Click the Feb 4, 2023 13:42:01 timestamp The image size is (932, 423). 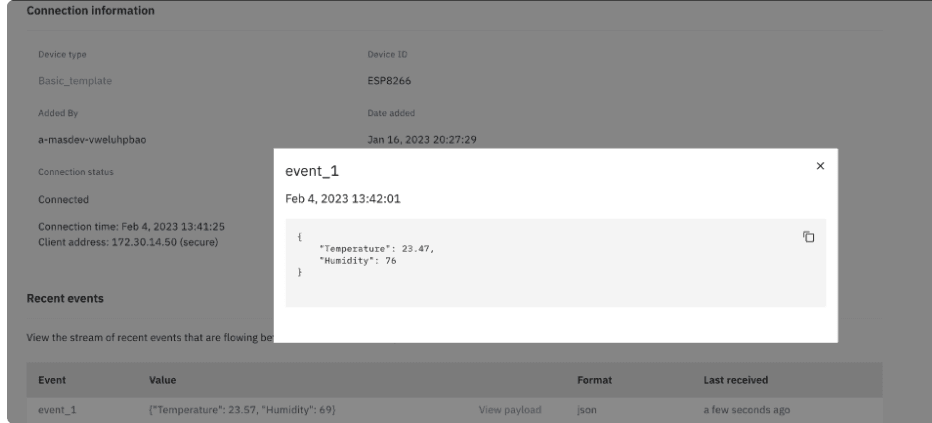pyautogui.click(x=343, y=199)
